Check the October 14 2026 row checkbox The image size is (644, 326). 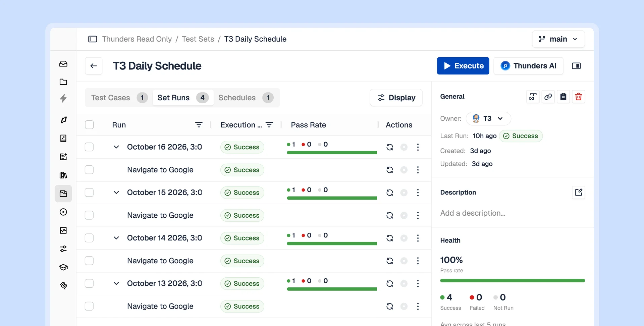click(x=89, y=238)
